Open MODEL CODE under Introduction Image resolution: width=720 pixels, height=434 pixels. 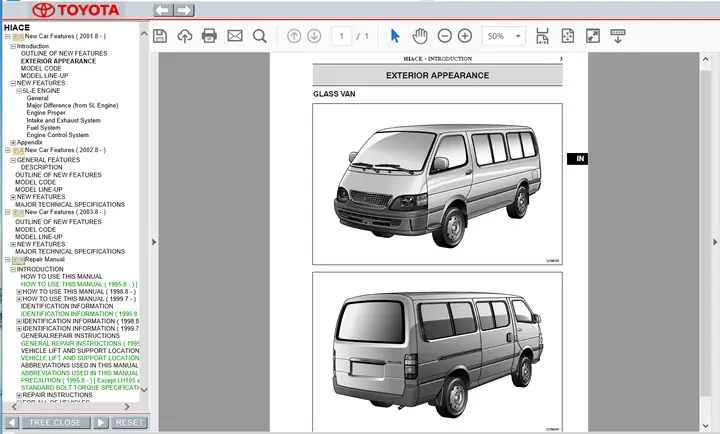[41, 68]
